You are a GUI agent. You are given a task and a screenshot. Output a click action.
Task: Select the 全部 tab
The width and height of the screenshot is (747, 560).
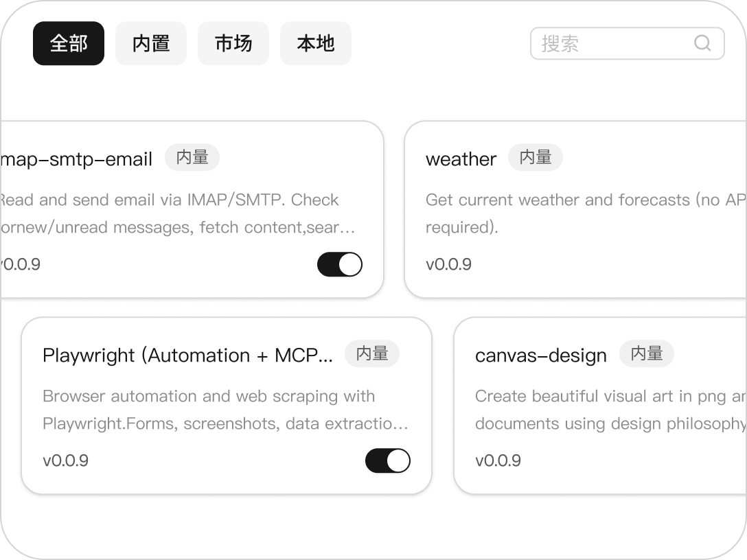(x=69, y=43)
